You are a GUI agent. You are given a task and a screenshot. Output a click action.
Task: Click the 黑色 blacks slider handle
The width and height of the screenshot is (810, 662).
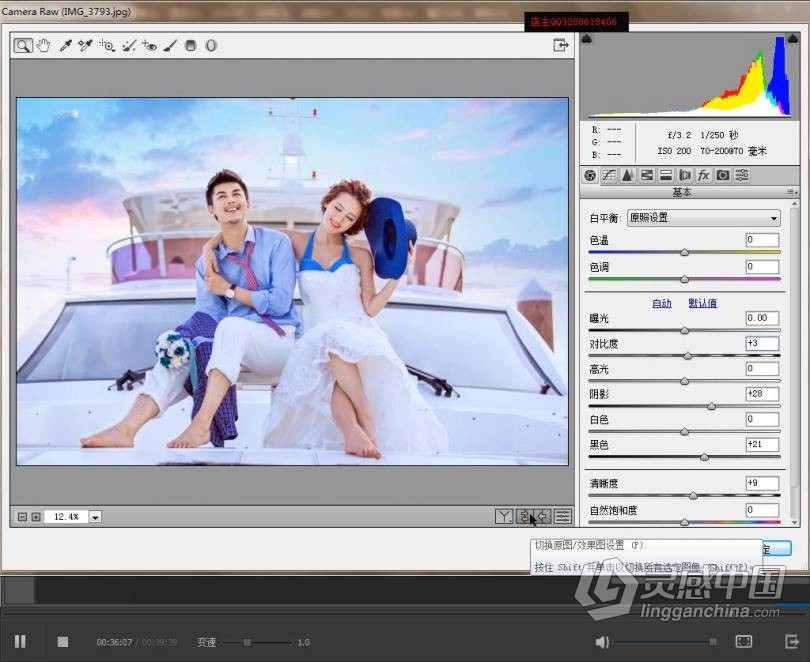tap(705, 457)
